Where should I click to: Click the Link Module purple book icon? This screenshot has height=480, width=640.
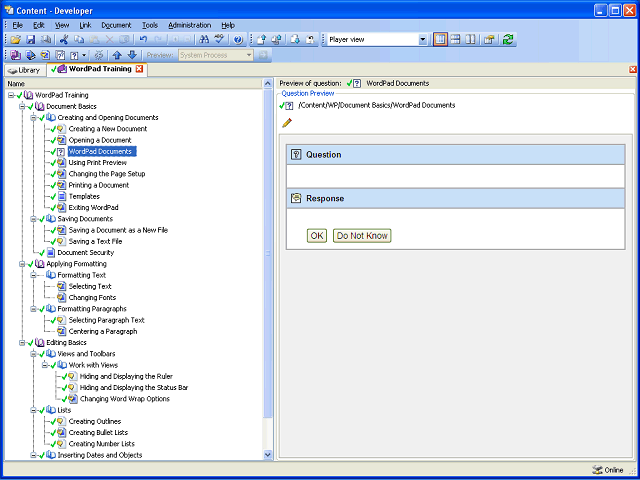pos(16,55)
